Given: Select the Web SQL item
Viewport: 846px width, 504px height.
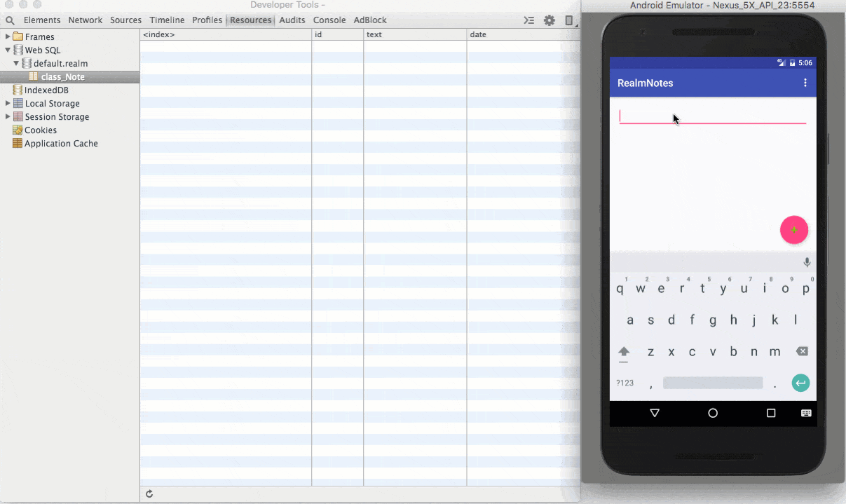Looking at the screenshot, I should pyautogui.click(x=37, y=50).
